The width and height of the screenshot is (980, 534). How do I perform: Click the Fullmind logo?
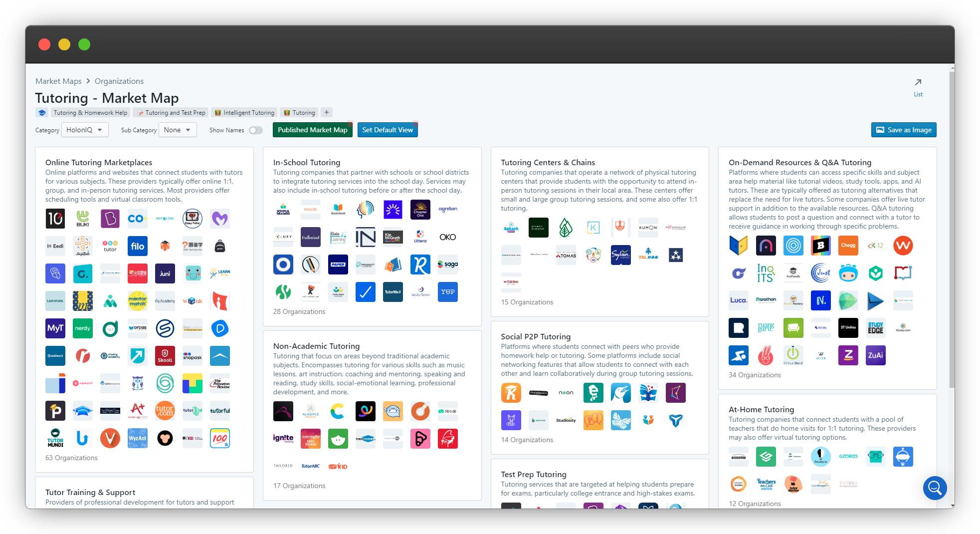pyautogui.click(x=311, y=237)
